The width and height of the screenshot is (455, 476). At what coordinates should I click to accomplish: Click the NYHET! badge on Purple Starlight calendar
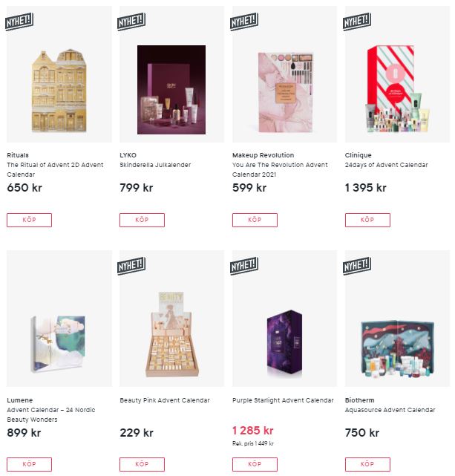click(244, 266)
